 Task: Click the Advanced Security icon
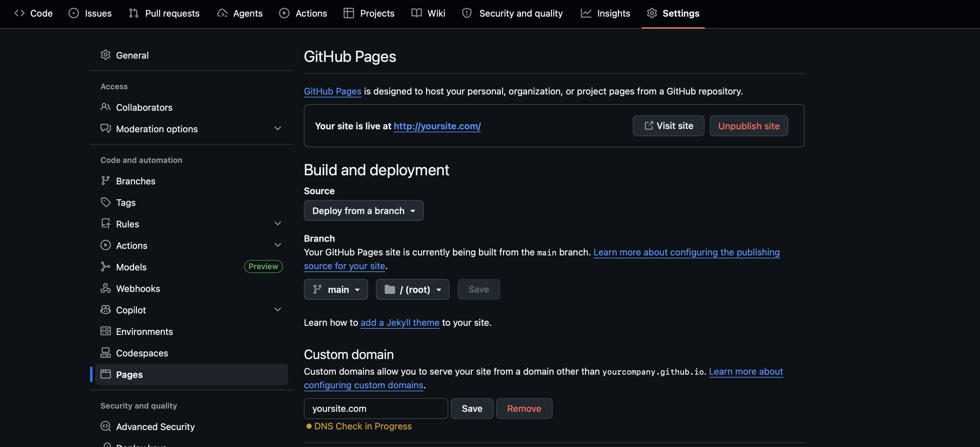[x=105, y=426]
